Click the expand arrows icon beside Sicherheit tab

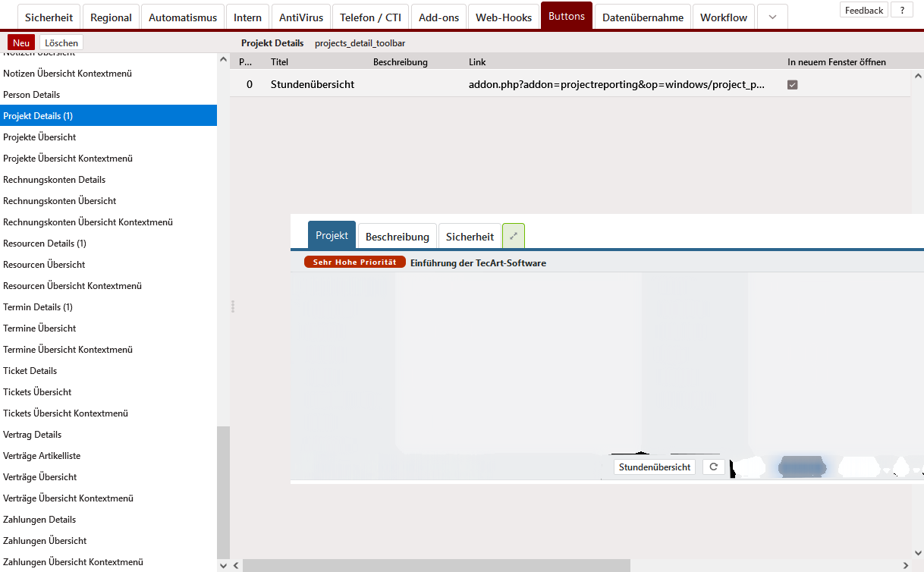[x=514, y=236]
